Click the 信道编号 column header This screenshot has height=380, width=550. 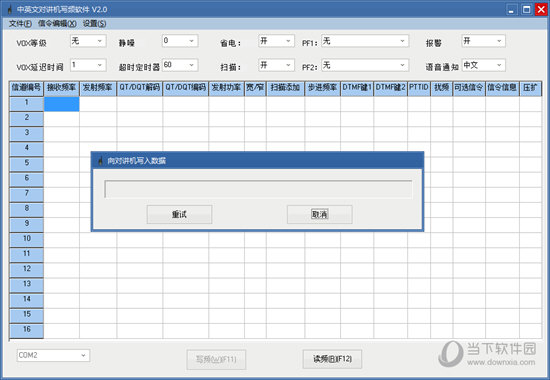26,88
